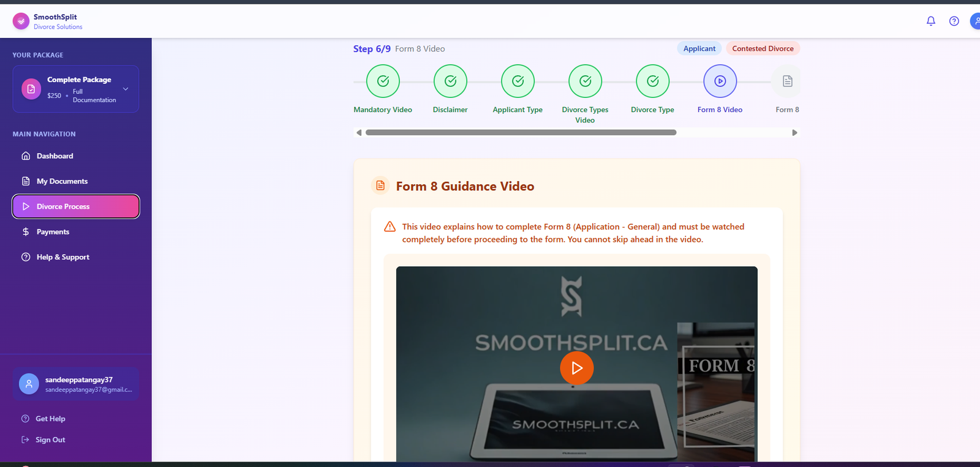
Task: Go to Disclaimer step circle
Action: point(450,81)
